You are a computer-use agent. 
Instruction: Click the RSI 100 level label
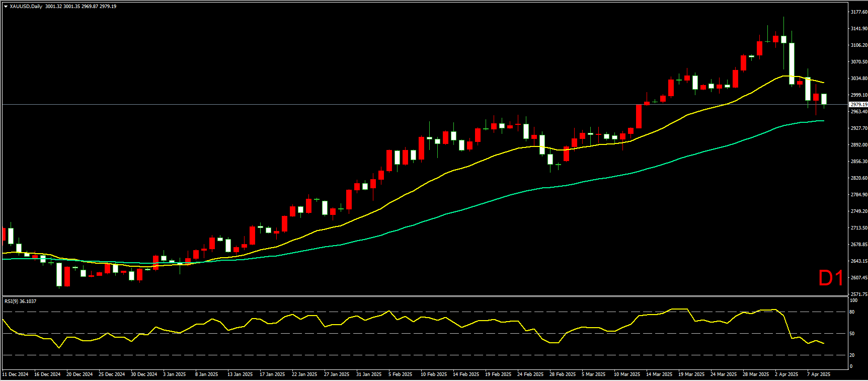(x=853, y=300)
